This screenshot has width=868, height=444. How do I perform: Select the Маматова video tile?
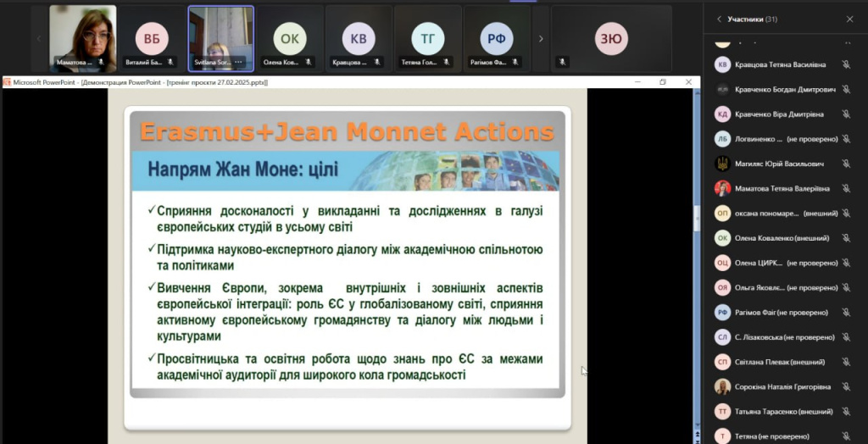coord(83,39)
